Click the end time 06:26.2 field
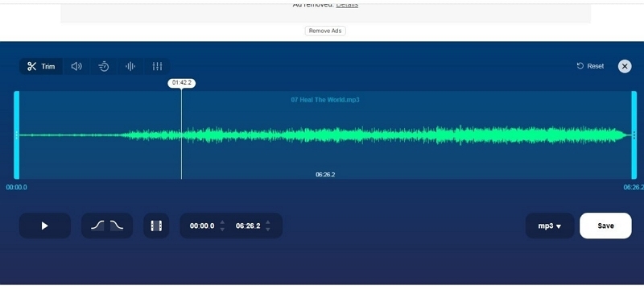 [248, 226]
